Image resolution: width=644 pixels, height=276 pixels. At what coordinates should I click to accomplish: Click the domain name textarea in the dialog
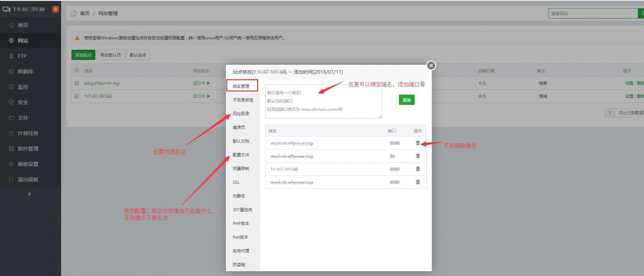pyautogui.click(x=324, y=102)
